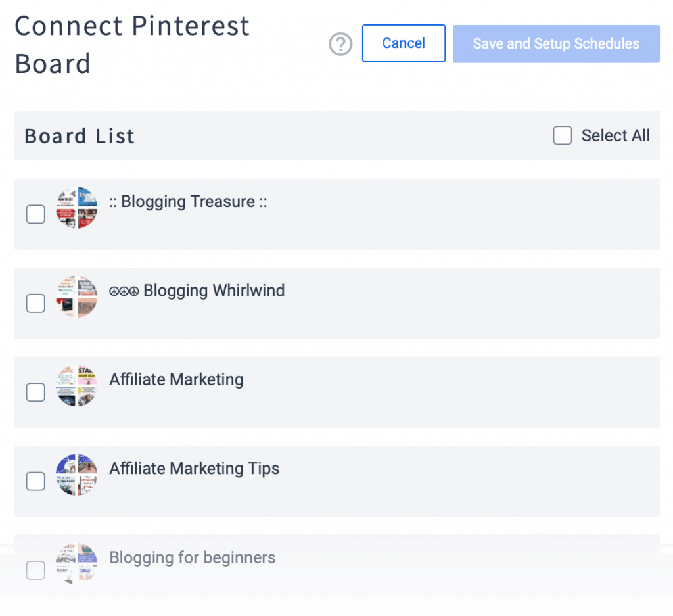Select the Affiliate Marketing Tips board checkbox
Image resolution: width=673 pixels, height=616 pixels.
tap(35, 481)
